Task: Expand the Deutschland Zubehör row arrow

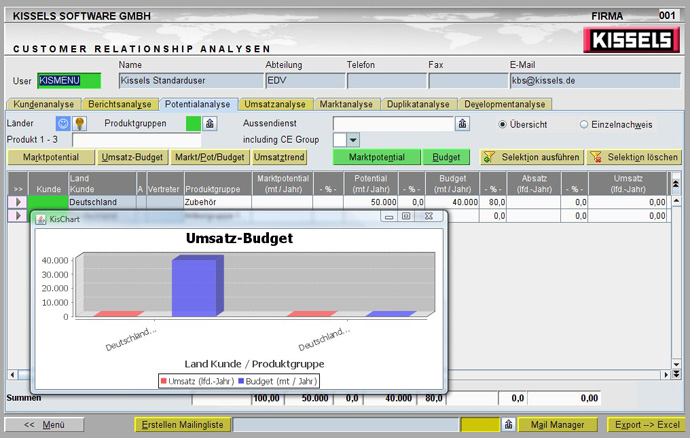Action: [x=18, y=202]
